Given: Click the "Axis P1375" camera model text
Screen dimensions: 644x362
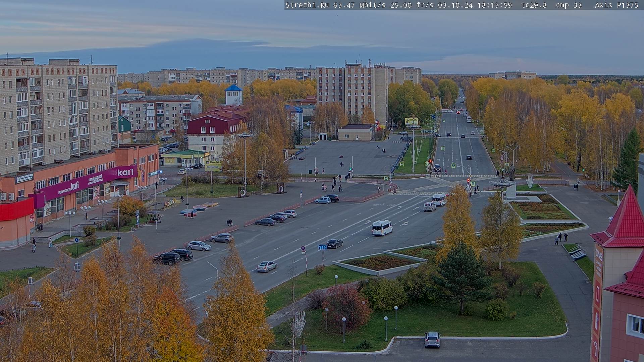Looking at the screenshot, I should coord(616,5).
